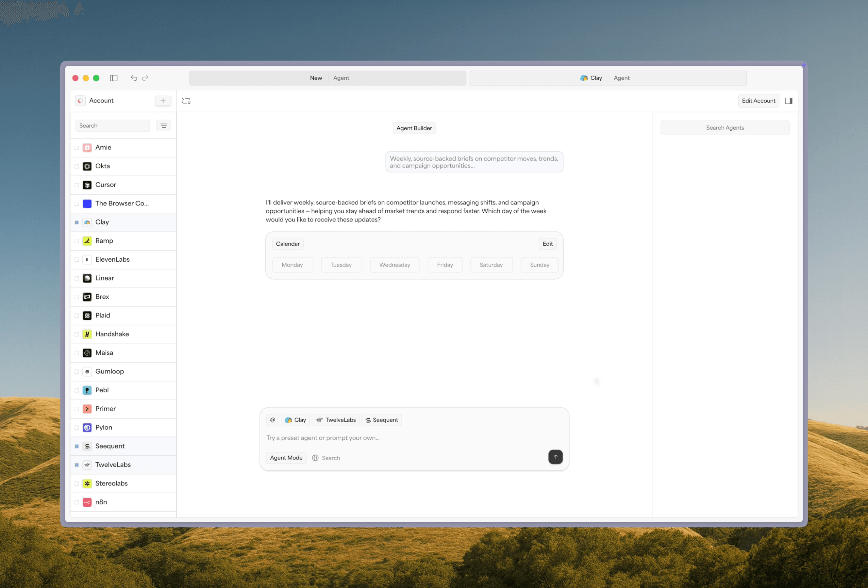868x588 pixels.
Task: Click the redo arrow icon
Action: [x=145, y=78]
